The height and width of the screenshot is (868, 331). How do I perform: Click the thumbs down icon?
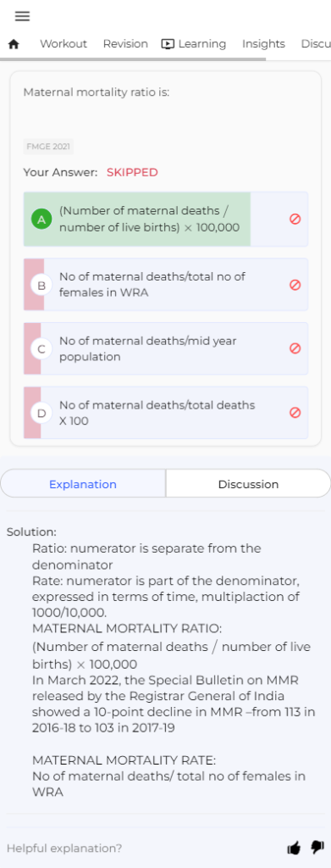[317, 847]
